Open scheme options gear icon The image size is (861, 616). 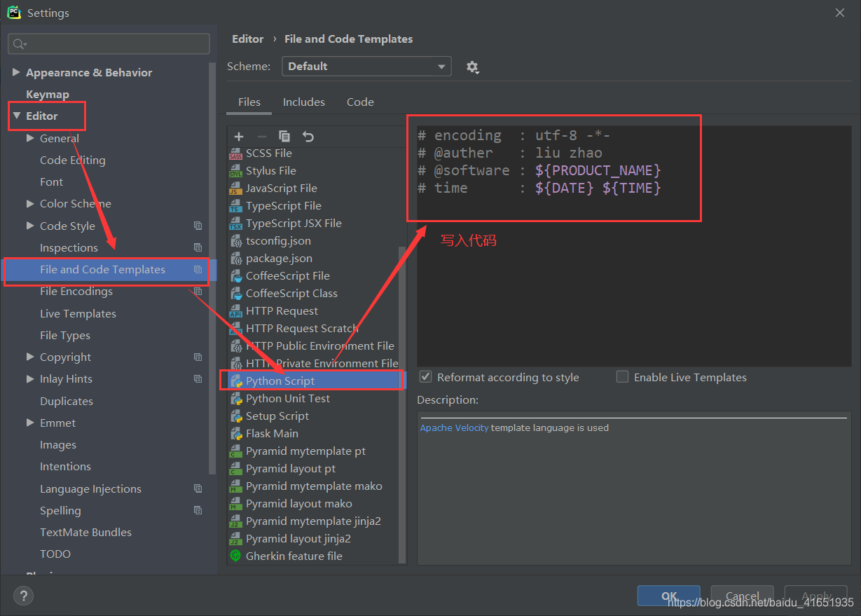pyautogui.click(x=472, y=67)
